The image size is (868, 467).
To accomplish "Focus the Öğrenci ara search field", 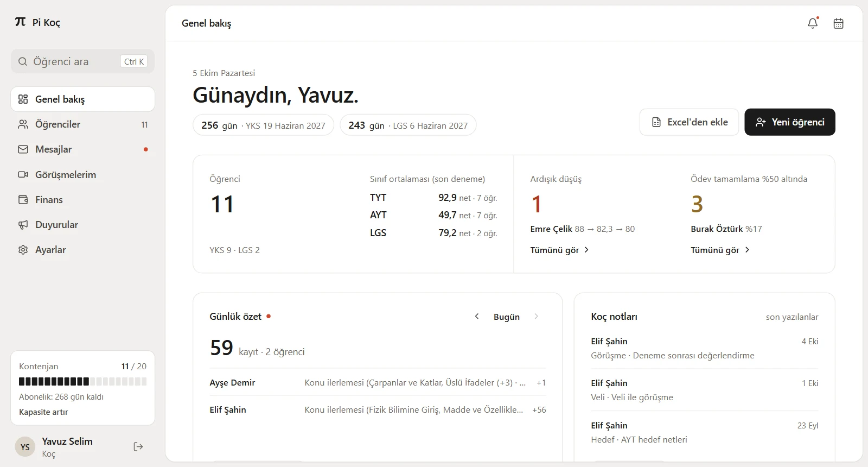I will point(82,61).
